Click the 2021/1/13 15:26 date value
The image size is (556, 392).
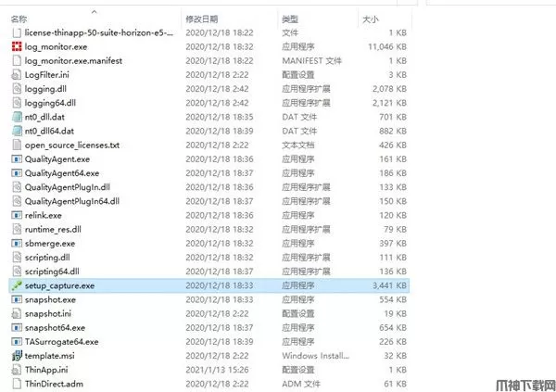217,370
